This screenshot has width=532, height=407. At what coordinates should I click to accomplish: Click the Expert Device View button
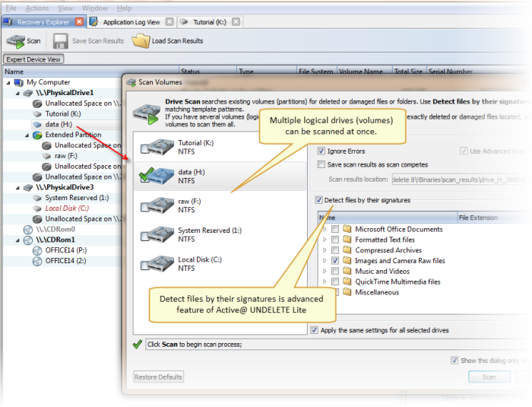[33, 59]
